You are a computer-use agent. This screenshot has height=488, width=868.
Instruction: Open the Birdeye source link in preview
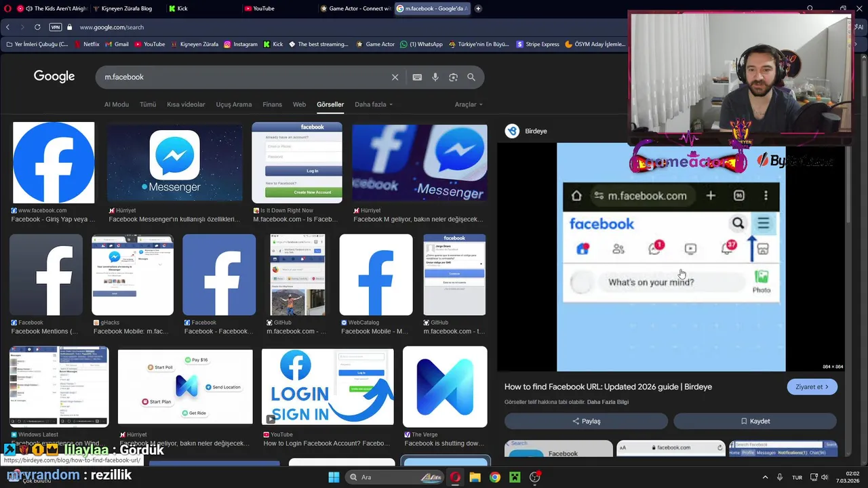[x=526, y=131]
